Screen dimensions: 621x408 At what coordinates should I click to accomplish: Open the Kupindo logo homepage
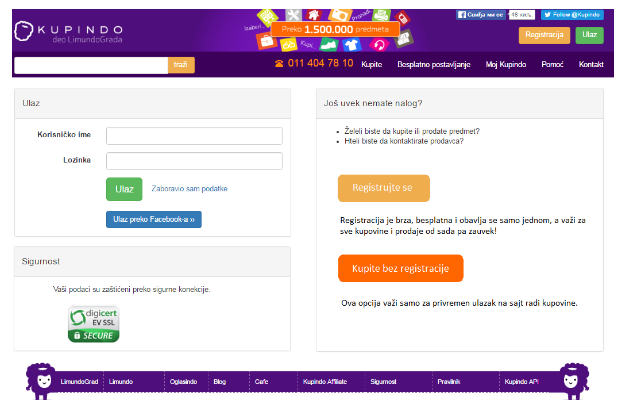[68, 32]
